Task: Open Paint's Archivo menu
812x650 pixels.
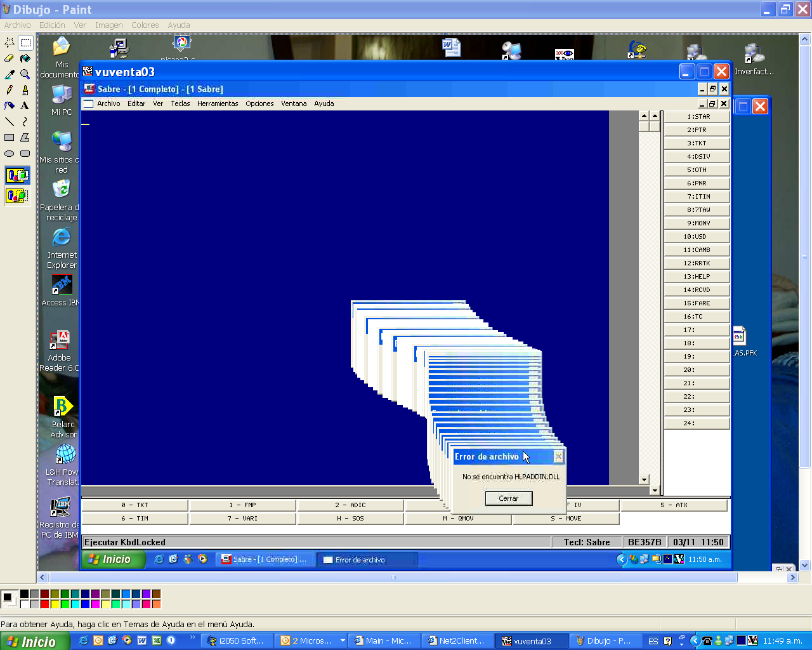Action: coord(17,25)
